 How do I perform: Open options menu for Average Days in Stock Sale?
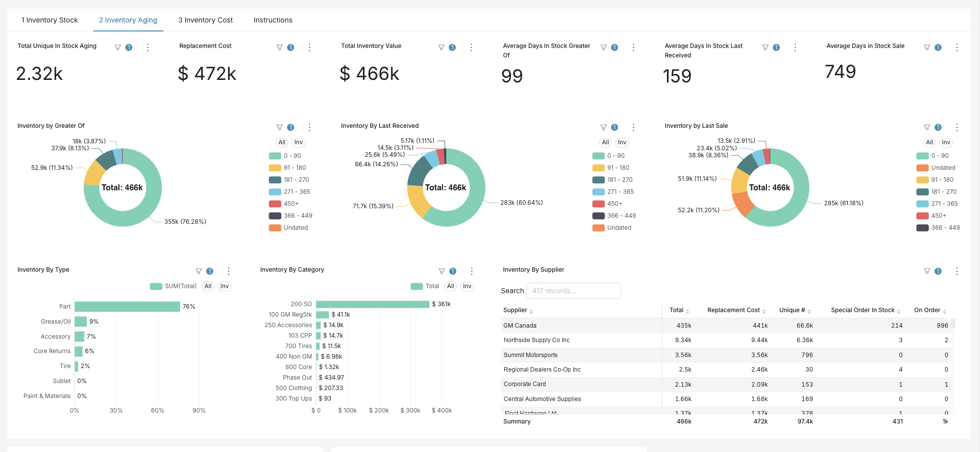pyautogui.click(x=957, y=47)
